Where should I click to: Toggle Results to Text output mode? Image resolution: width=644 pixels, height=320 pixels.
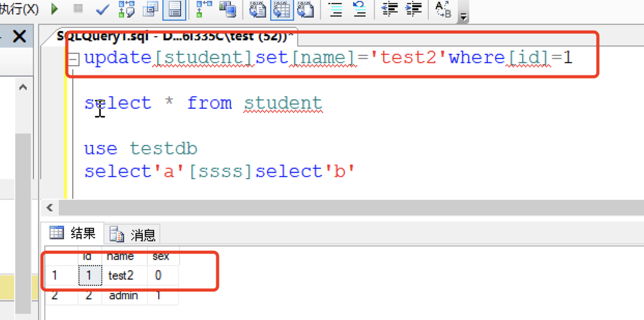(257, 9)
